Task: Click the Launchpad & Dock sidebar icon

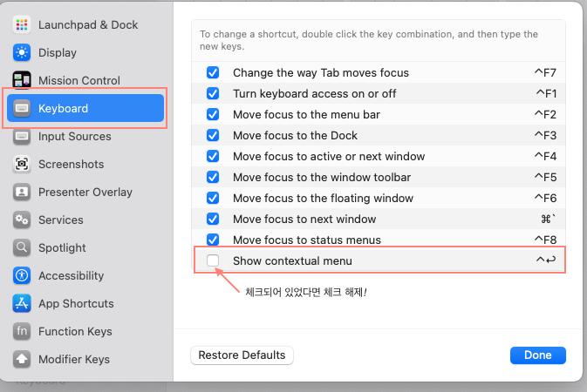Action: click(23, 25)
